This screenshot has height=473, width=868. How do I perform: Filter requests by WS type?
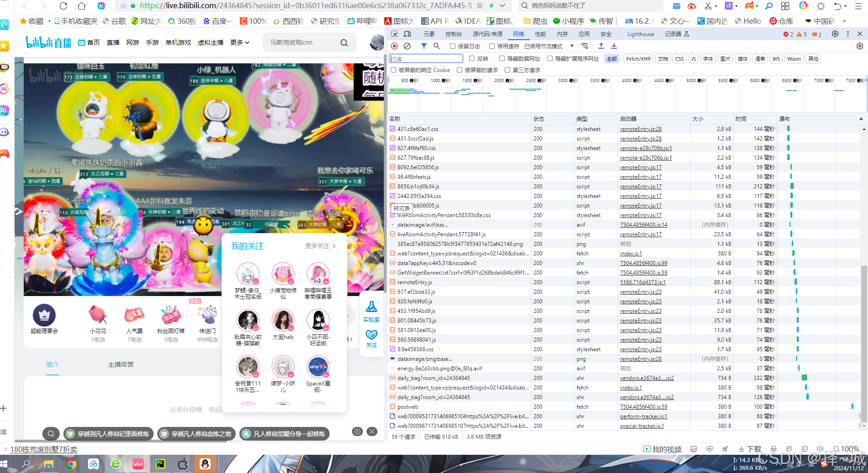[776, 58]
